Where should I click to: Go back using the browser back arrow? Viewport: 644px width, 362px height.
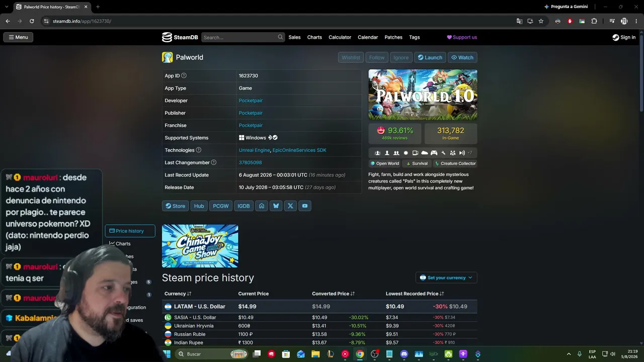[x=8, y=21]
